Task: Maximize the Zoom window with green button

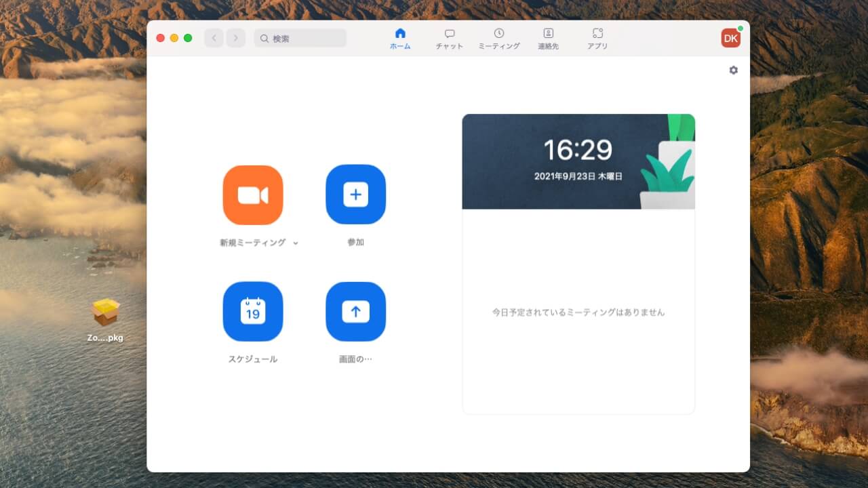Action: [x=188, y=38]
